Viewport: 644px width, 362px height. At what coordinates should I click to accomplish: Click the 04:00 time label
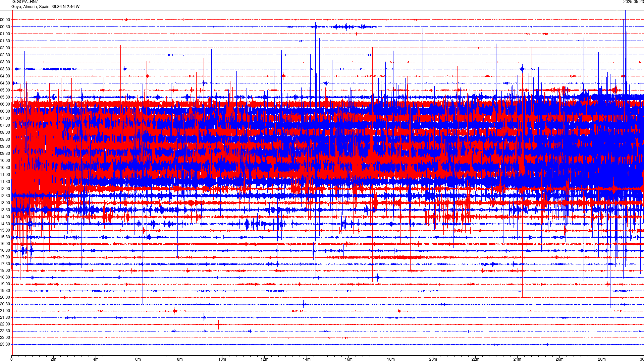[x=5, y=76]
